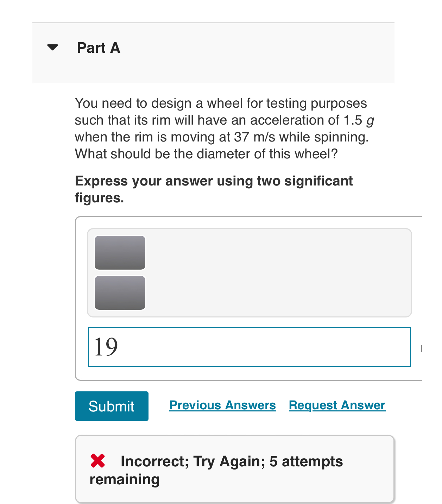442x504 pixels.
Task: Open Previous Answers
Action: 222,405
